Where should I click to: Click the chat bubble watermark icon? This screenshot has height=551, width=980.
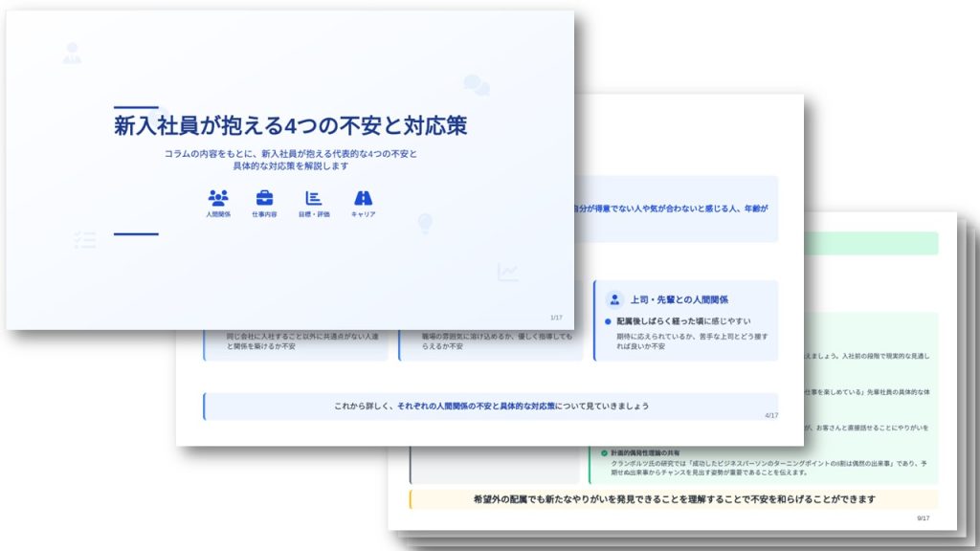tap(475, 81)
